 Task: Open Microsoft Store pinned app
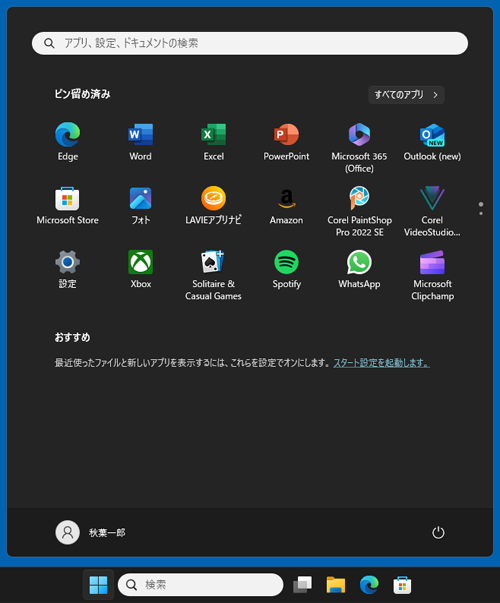[68, 206]
